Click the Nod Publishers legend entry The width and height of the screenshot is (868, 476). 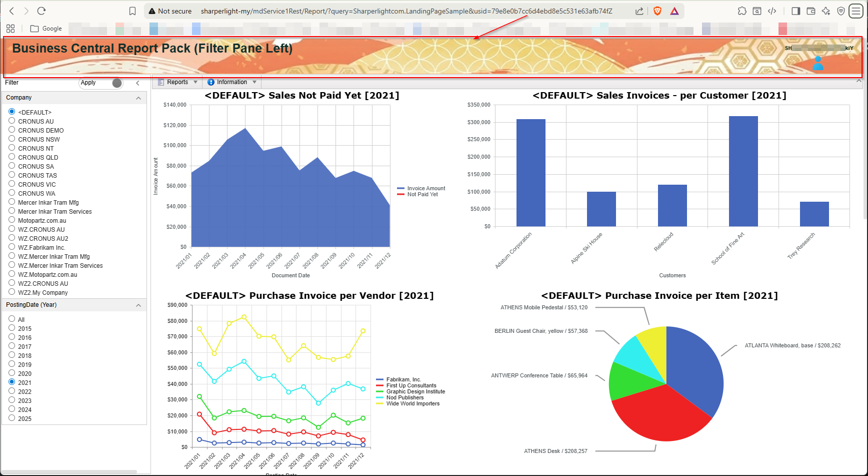pyautogui.click(x=400, y=397)
